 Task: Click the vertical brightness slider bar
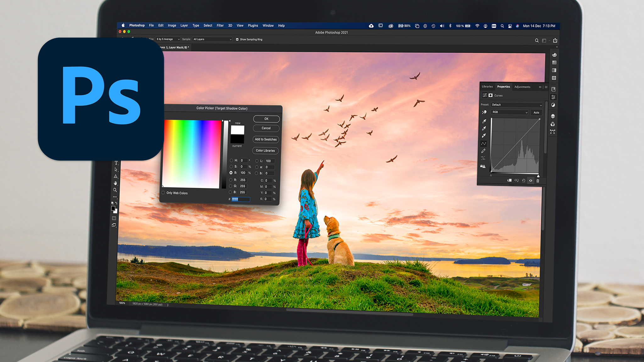[x=225, y=154]
